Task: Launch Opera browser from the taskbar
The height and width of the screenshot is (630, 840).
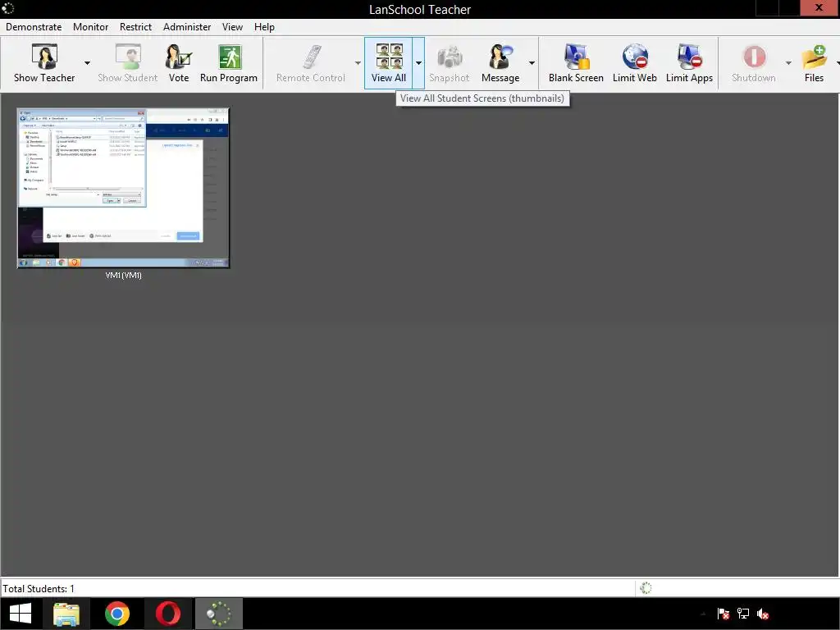Action: 167,614
